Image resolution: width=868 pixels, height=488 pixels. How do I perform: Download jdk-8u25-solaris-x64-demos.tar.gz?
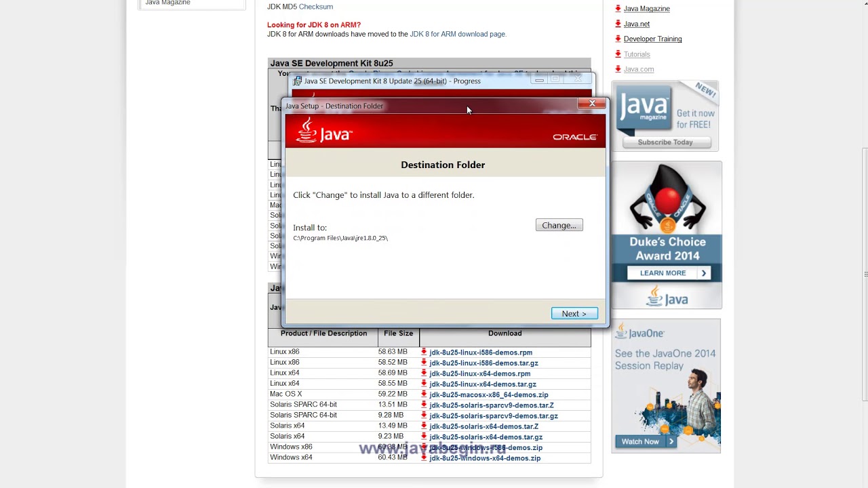click(x=486, y=437)
